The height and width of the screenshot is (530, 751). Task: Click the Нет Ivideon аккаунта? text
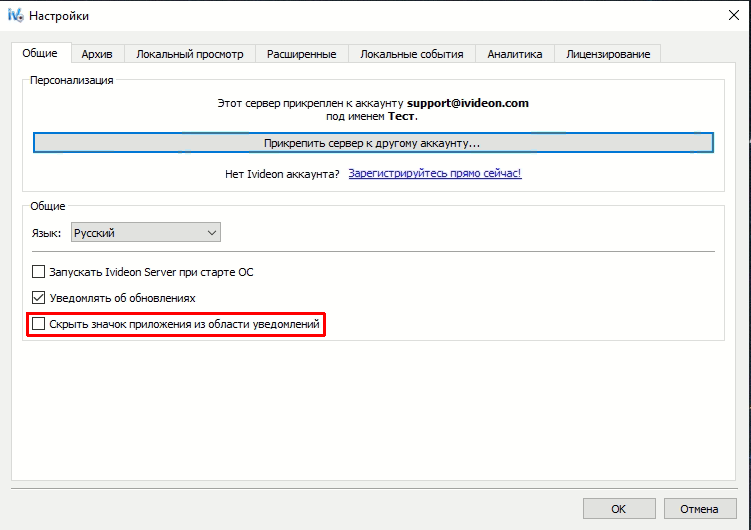click(282, 174)
